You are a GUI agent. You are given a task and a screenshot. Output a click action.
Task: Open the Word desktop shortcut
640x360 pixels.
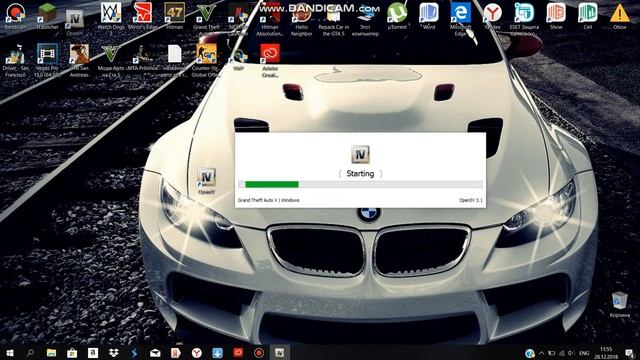pos(429,16)
